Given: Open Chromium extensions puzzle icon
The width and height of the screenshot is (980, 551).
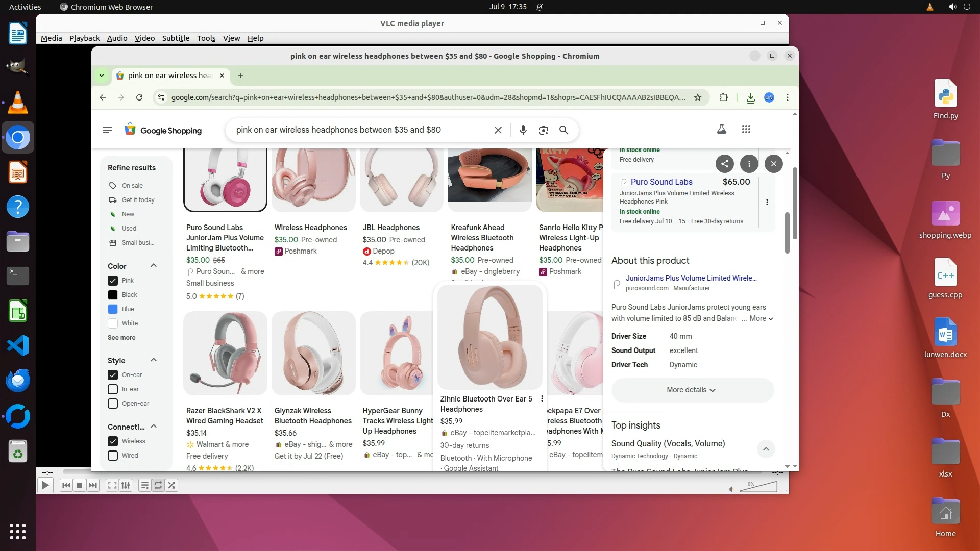Looking at the screenshot, I should [723, 97].
